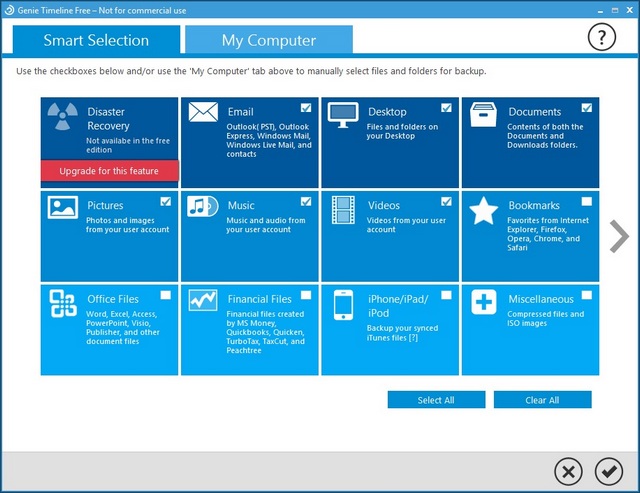The image size is (640, 493).
Task: Confirm selection with the checkmark circle button
Action: (x=609, y=472)
